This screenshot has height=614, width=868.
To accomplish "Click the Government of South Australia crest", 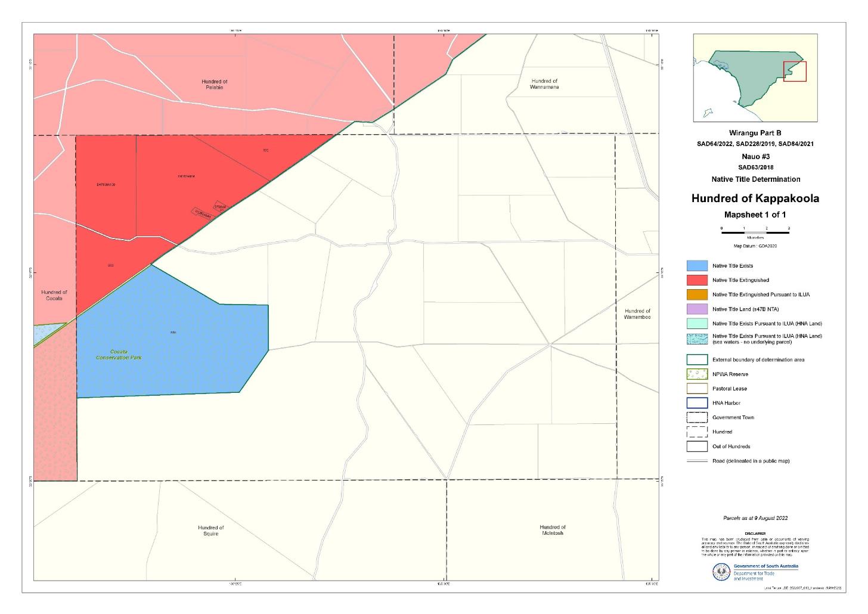I will 721,572.
